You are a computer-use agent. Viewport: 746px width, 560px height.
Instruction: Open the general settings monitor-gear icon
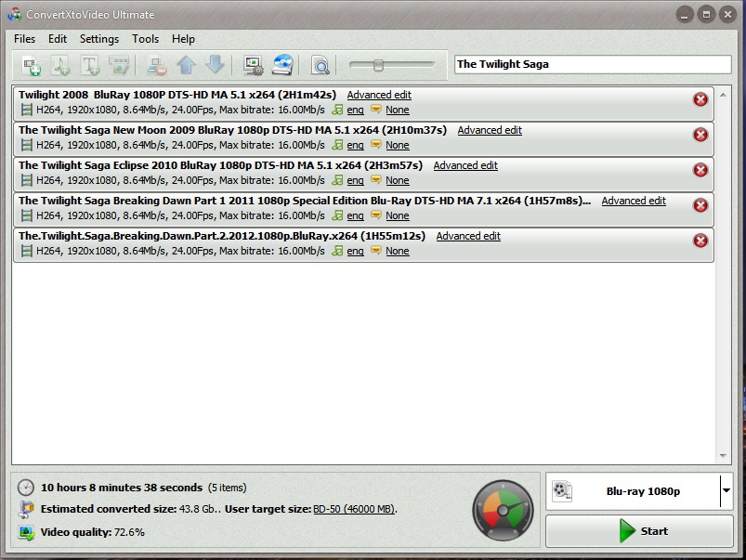(253, 65)
